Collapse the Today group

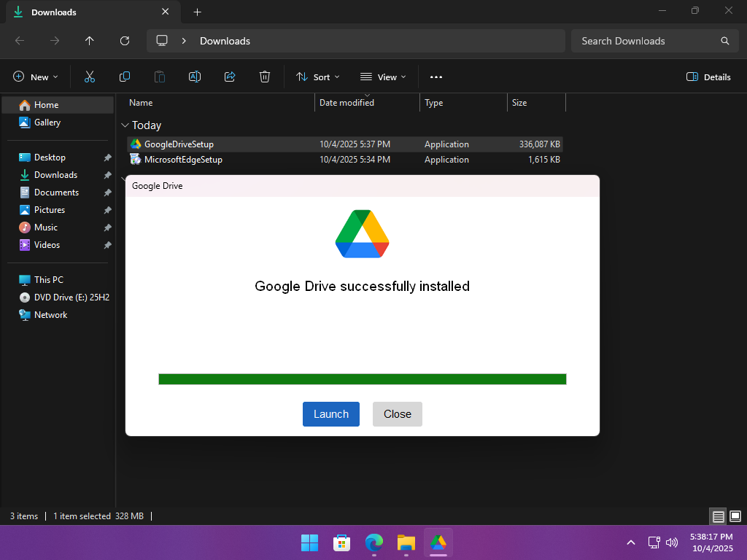pos(125,125)
